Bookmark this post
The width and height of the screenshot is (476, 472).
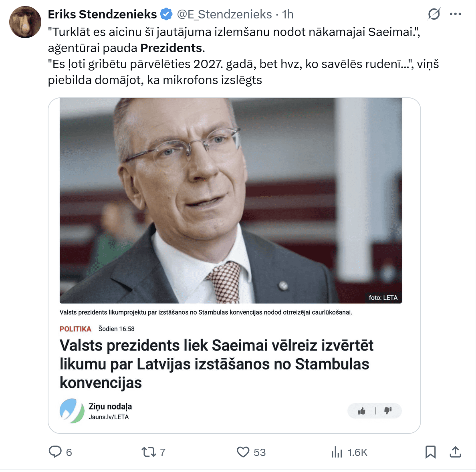pos(430,452)
